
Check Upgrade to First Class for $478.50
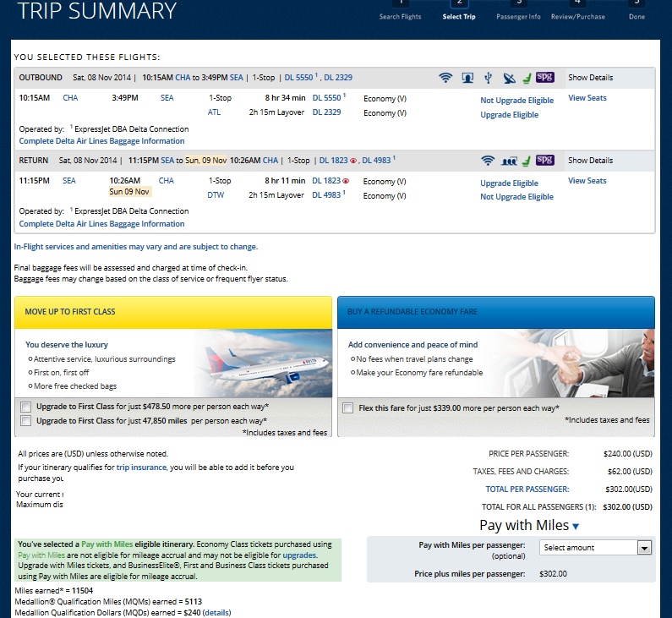[x=27, y=407]
